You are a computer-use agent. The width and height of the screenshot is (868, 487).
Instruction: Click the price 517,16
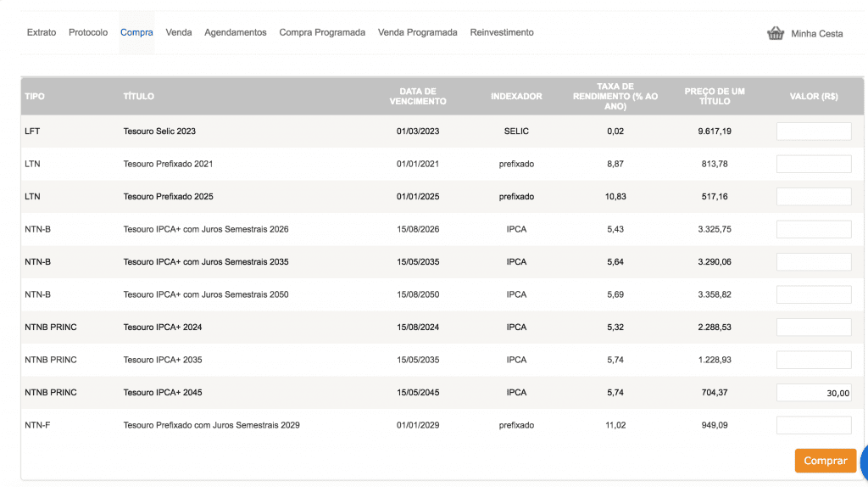(714, 197)
